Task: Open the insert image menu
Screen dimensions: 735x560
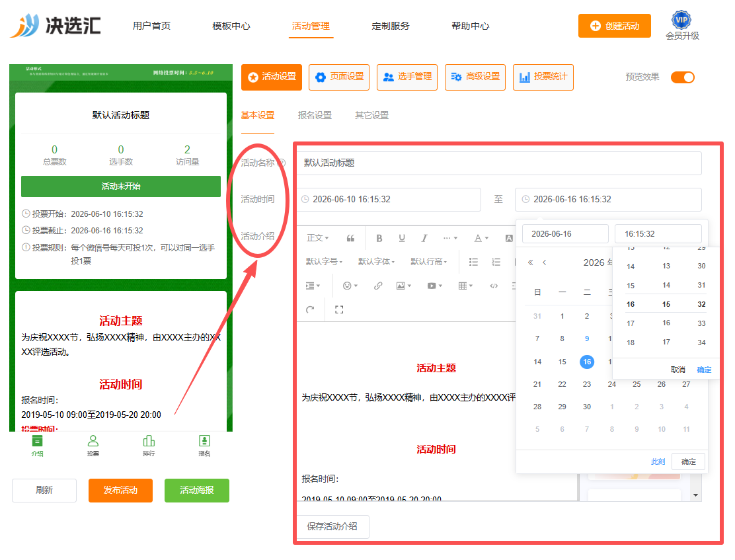Action: pyautogui.click(x=404, y=286)
